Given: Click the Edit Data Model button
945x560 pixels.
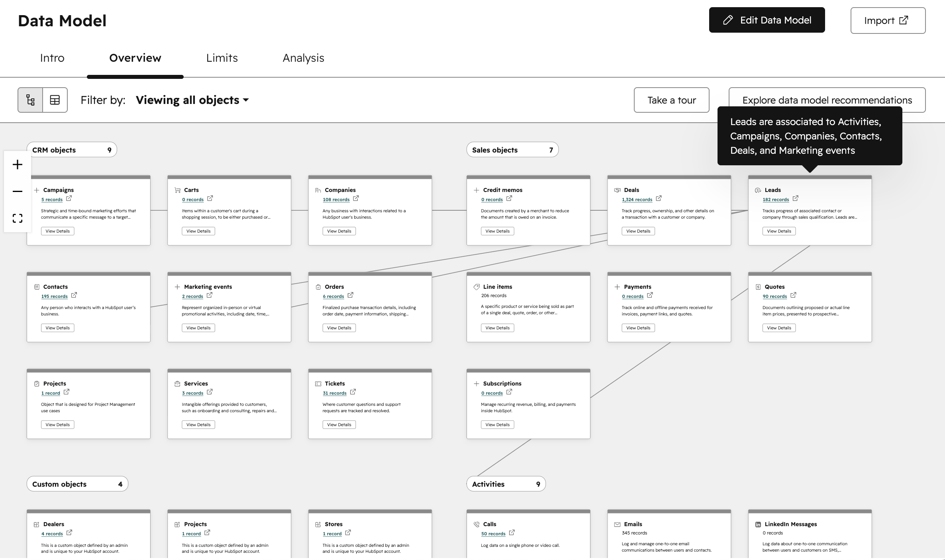Looking at the screenshot, I should (x=767, y=20).
